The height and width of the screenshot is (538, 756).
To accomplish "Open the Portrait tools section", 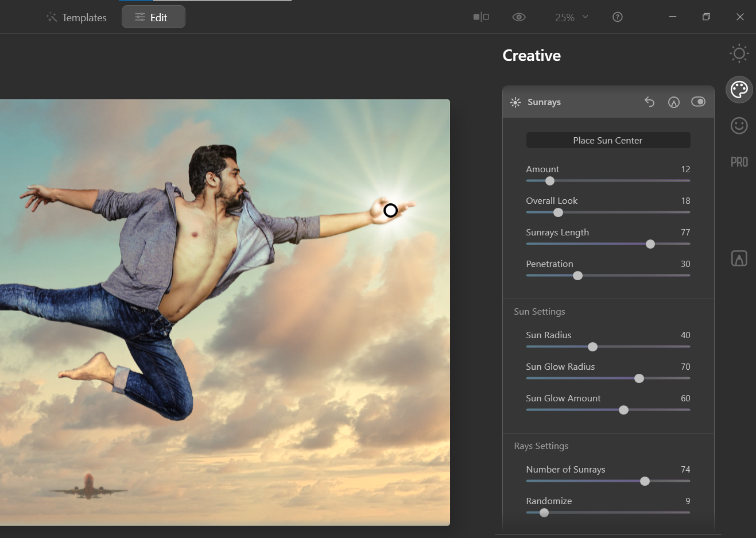I will pyautogui.click(x=739, y=126).
